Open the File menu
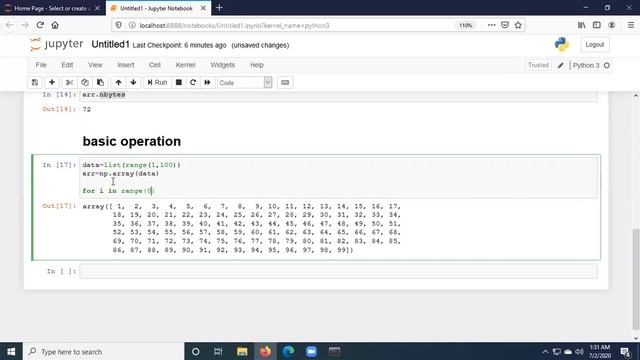Viewport: 640px width, 360px height. pyautogui.click(x=41, y=65)
